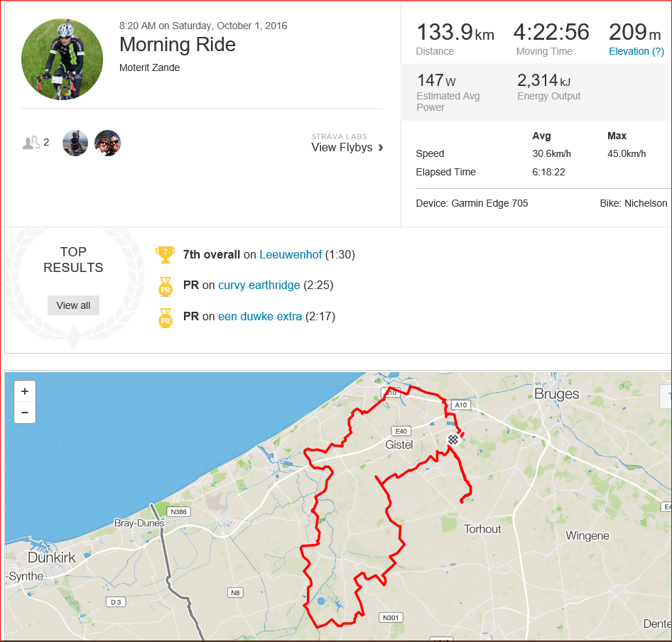
Task: Expand View Flybys arrow chevron
Action: point(381,148)
